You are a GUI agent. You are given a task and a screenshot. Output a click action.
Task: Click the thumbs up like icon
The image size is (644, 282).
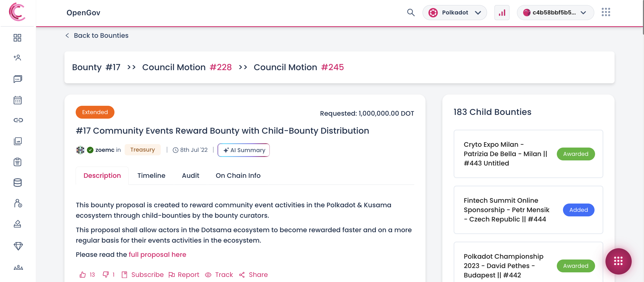pos(83,275)
